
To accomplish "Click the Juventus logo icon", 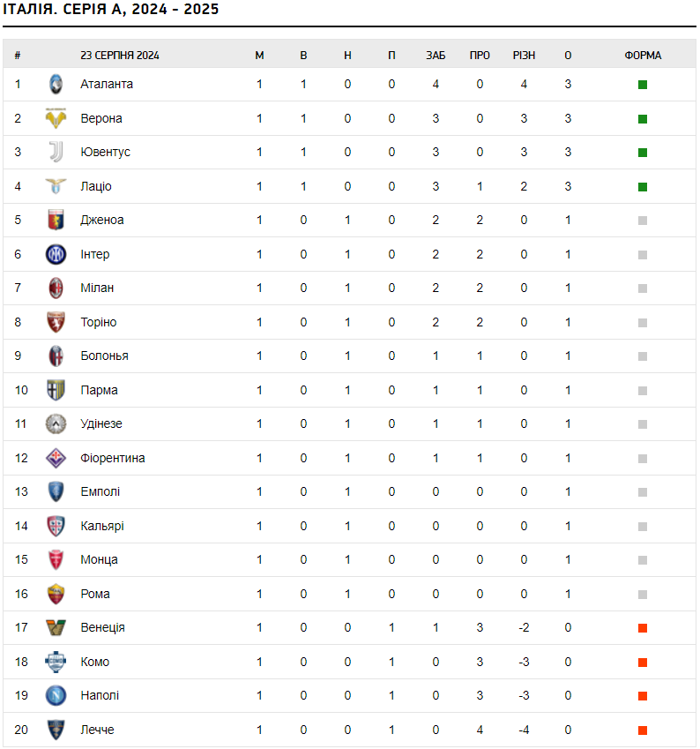I will (x=56, y=152).
